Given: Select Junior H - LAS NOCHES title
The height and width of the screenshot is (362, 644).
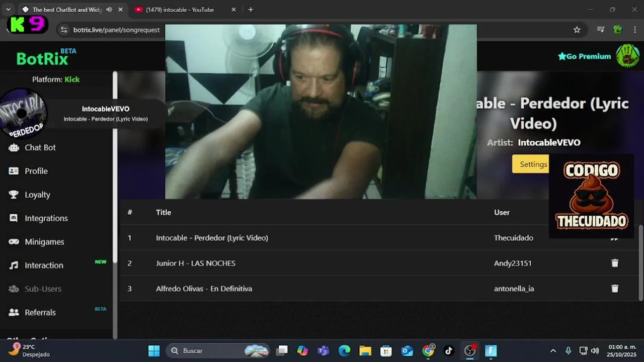Looking at the screenshot, I should coord(196,263).
